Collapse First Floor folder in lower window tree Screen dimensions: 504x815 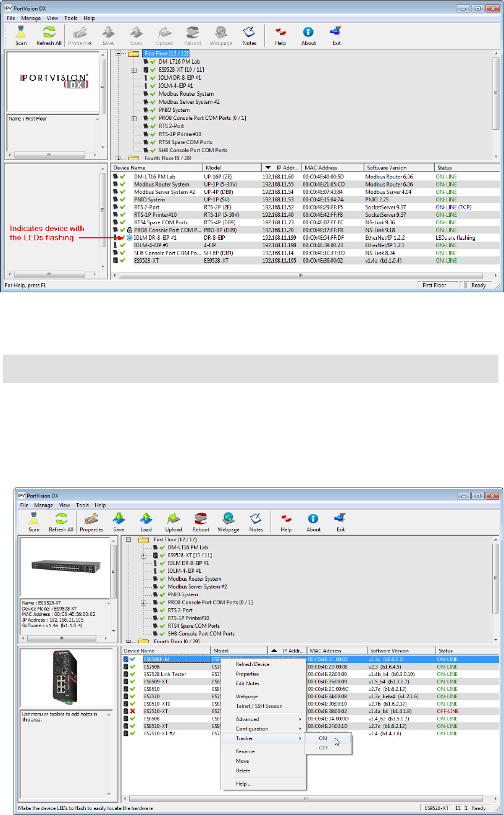(128, 539)
